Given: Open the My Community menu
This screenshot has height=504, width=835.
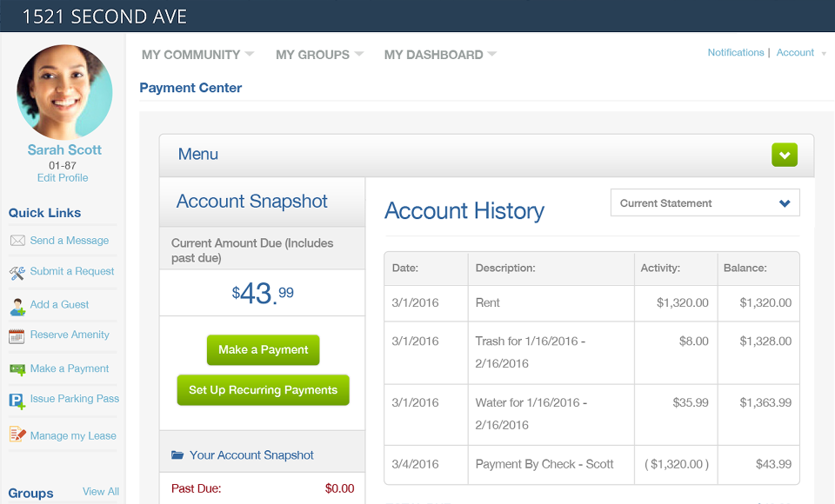Looking at the screenshot, I should click(x=197, y=55).
